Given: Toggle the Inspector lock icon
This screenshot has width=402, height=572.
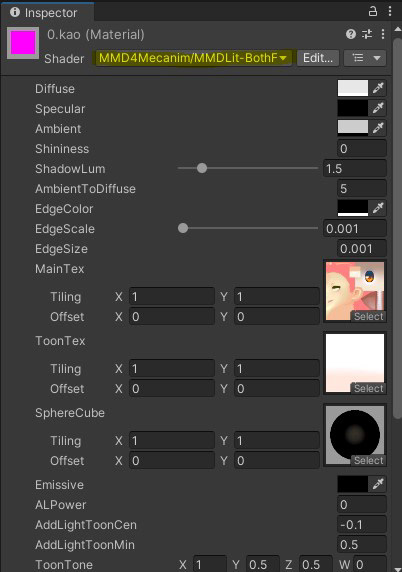Looking at the screenshot, I should click(373, 12).
